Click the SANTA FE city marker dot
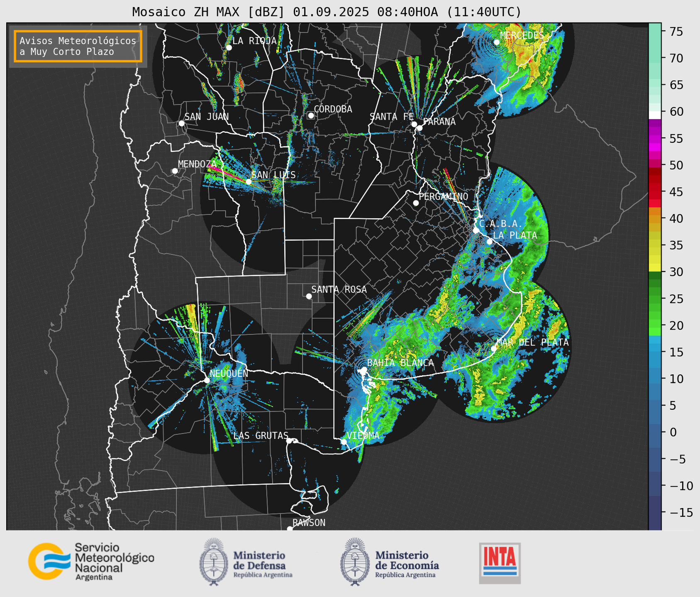 pyautogui.click(x=414, y=124)
